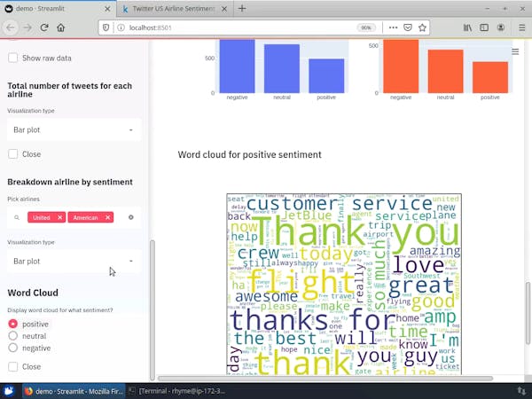Screen dimensions: 532x399
Task: Switch to Twitter US Airline Sentiment tab
Action: coord(173,9)
